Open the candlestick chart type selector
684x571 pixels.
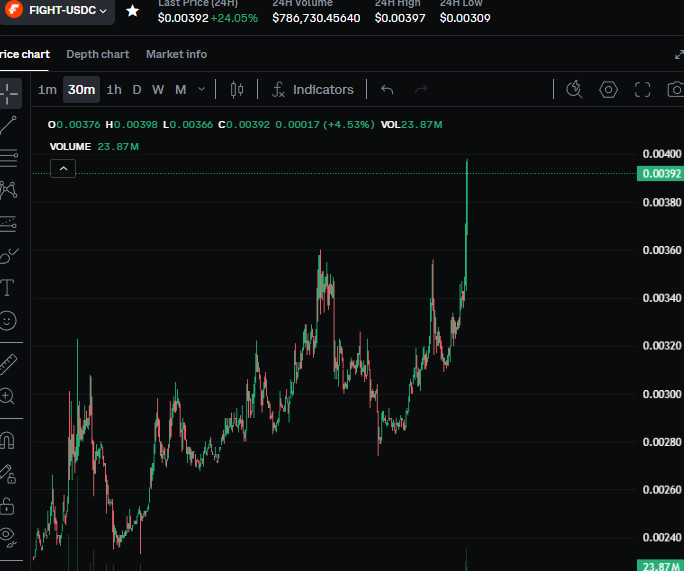tap(237, 89)
